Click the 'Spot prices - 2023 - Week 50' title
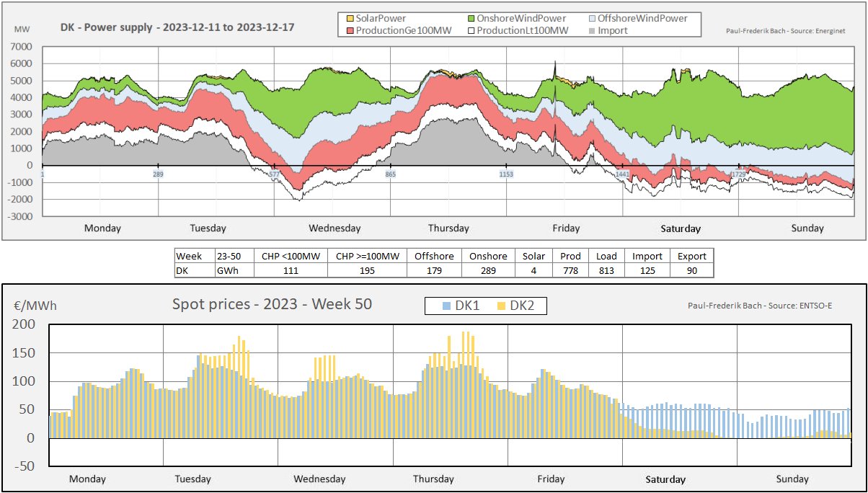 [272, 304]
